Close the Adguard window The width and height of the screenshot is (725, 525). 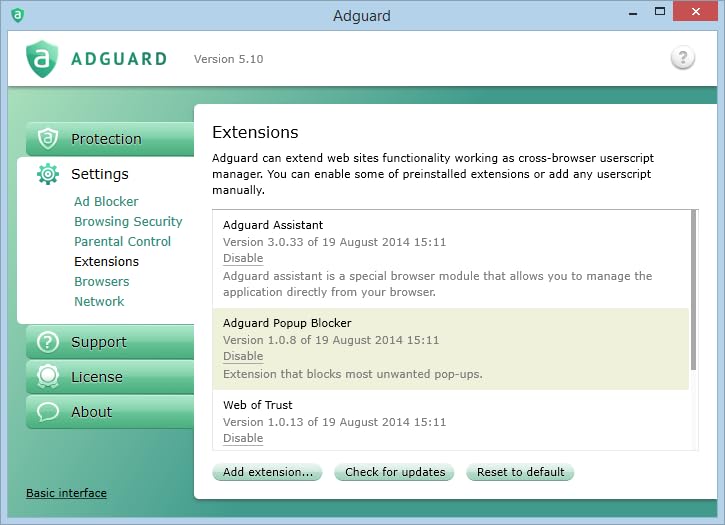tap(695, 12)
